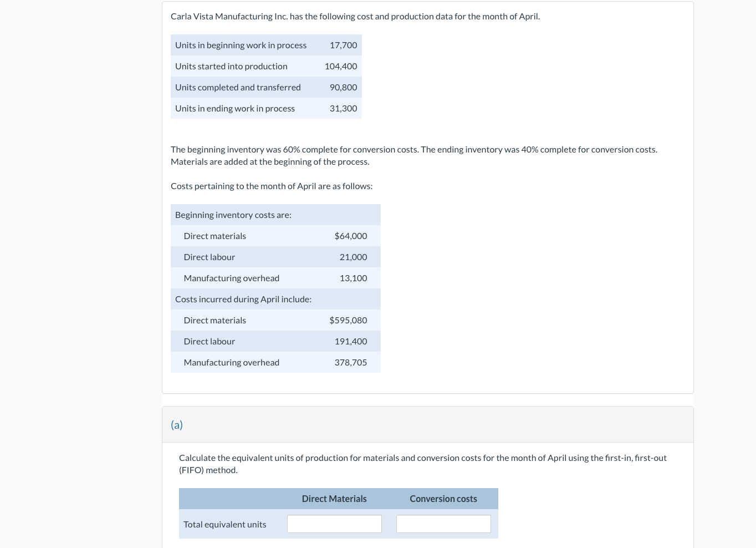756x548 pixels.
Task: Select the Conversion costs column header
Action: (443, 499)
